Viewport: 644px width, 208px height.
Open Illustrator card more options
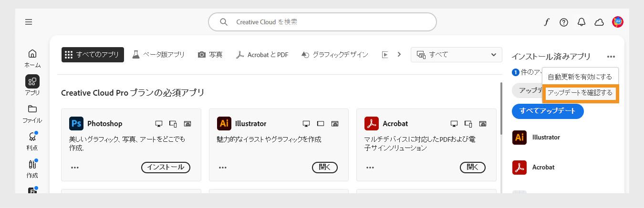pos(223,168)
